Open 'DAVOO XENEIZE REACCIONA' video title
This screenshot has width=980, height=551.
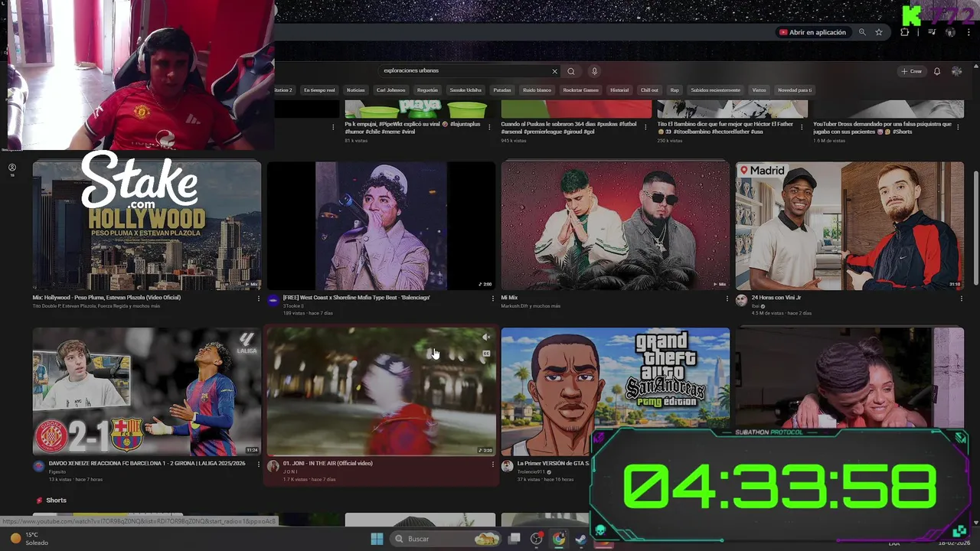pos(147,463)
